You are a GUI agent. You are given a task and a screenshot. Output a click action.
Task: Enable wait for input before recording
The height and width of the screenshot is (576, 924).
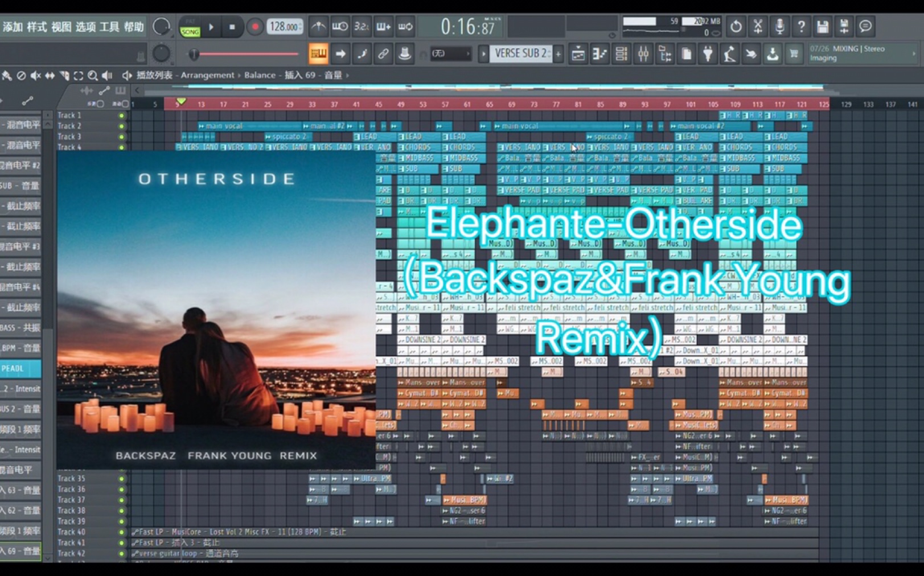pyautogui.click(x=340, y=27)
